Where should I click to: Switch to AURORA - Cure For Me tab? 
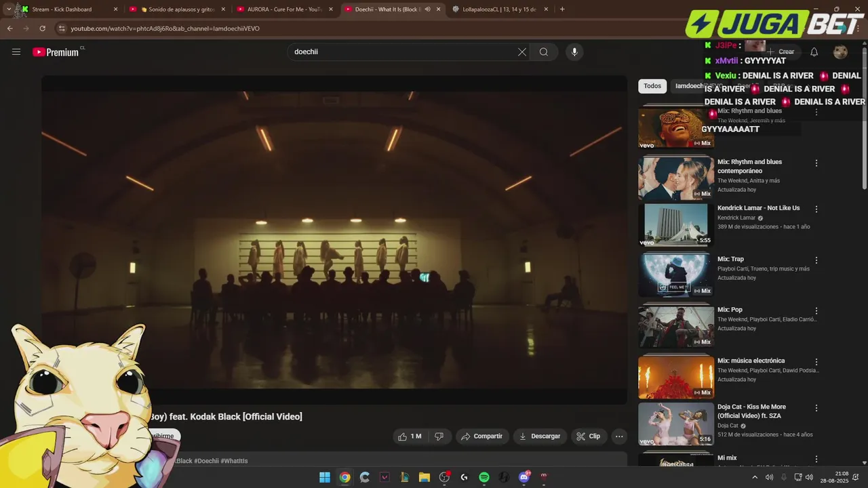(x=285, y=9)
